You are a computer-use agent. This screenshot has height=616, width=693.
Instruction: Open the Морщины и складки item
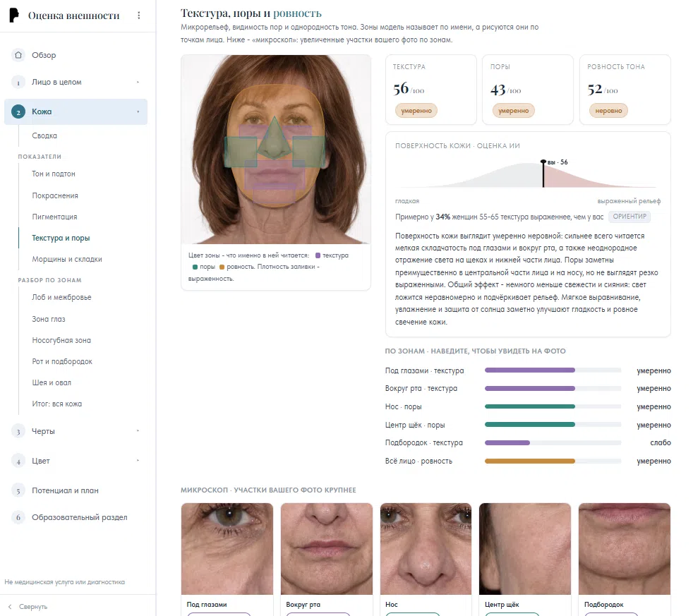[67, 259]
